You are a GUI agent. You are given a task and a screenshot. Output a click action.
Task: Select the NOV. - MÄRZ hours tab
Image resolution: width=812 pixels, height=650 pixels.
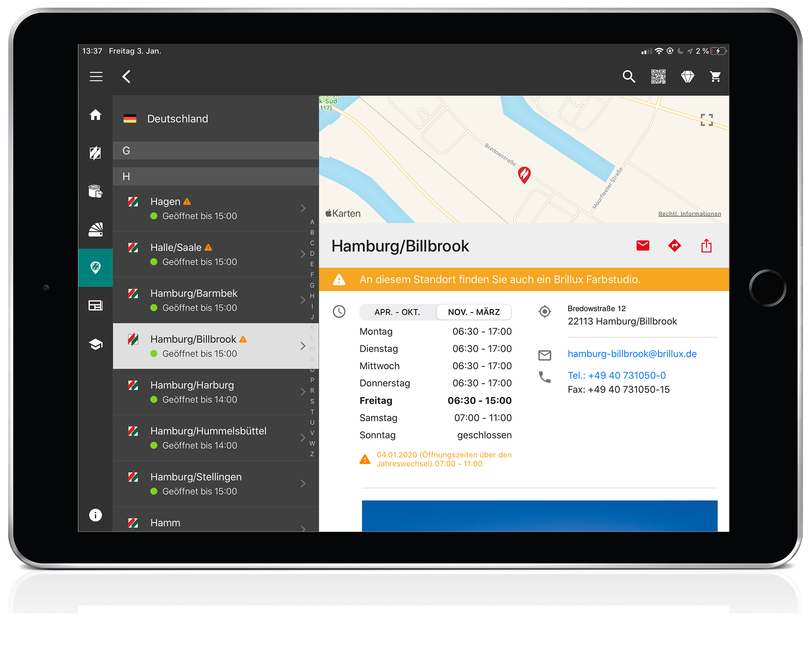tap(474, 312)
